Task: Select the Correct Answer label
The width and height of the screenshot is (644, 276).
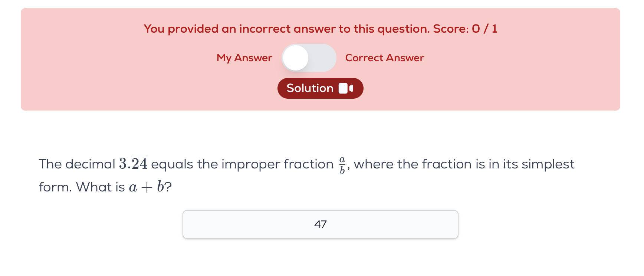Action: pos(385,58)
